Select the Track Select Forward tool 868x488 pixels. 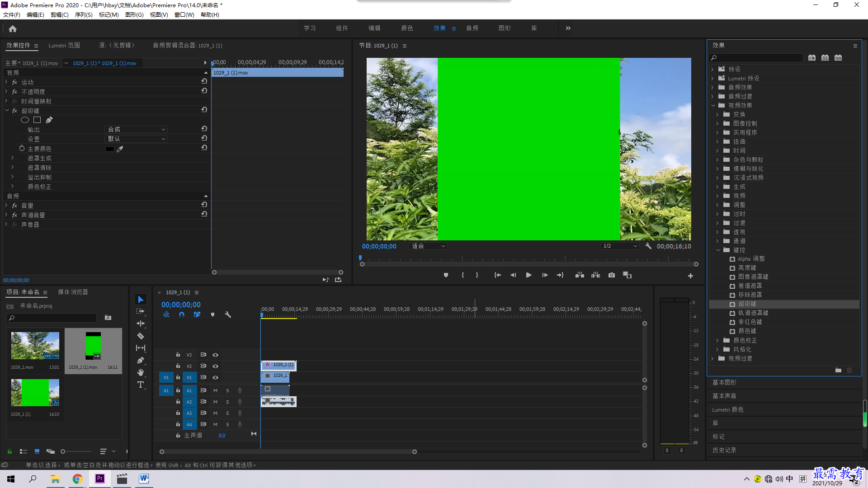[141, 311]
